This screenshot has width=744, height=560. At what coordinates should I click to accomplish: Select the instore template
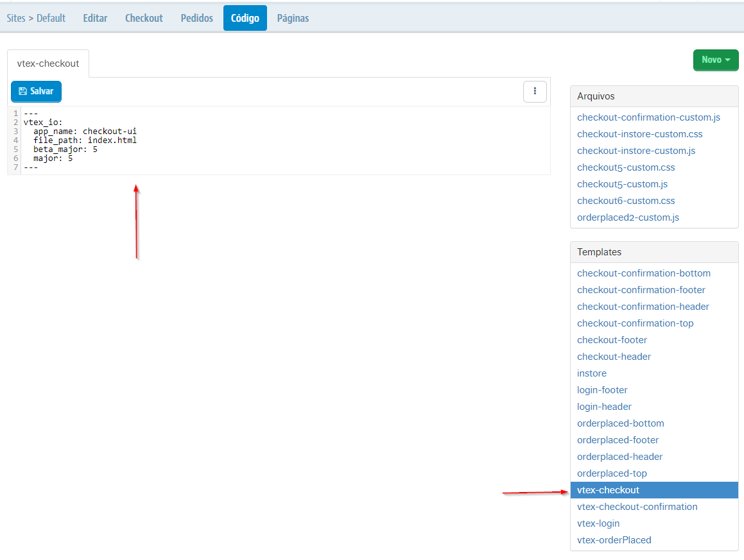[x=591, y=373]
